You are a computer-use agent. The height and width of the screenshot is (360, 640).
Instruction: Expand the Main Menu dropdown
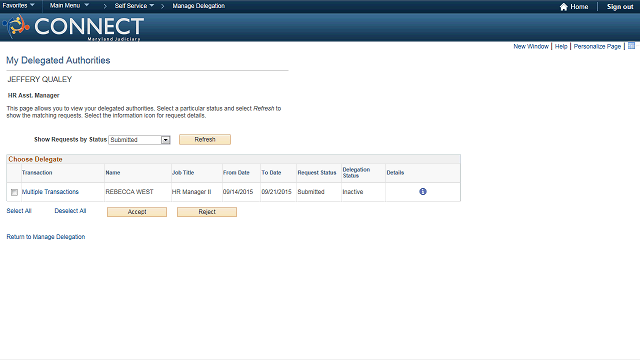tap(69, 6)
